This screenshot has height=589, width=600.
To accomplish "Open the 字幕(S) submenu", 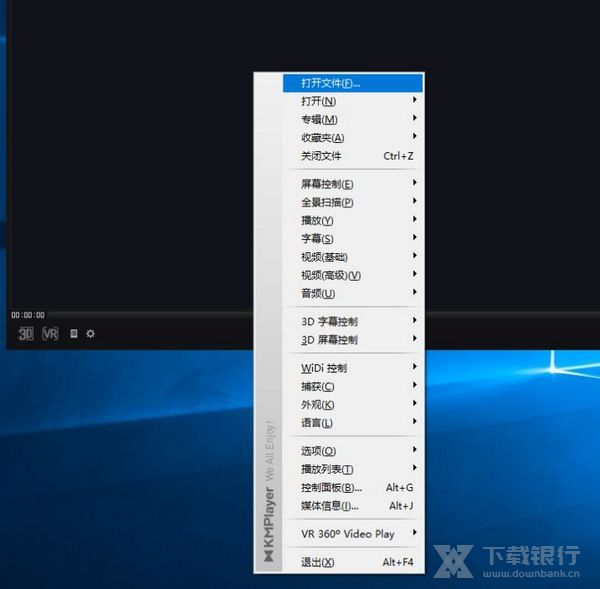I will (317, 239).
